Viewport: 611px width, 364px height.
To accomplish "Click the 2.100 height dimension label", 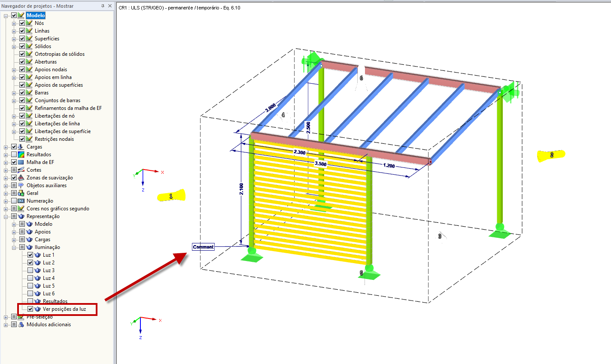I will tap(241, 189).
